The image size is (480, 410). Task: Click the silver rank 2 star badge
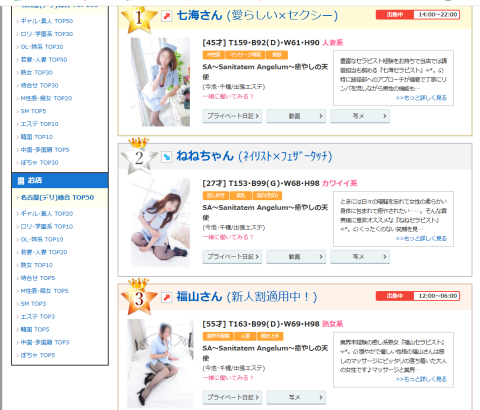(139, 157)
